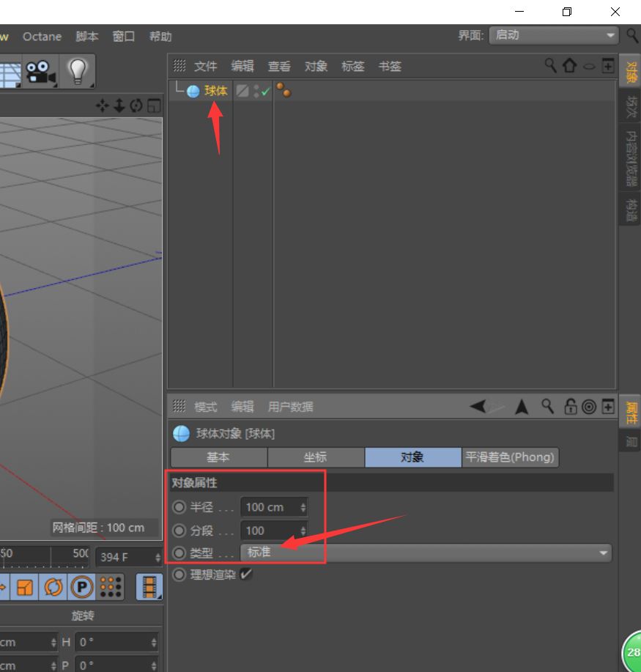Click the viewport move camera icon
Image resolution: width=641 pixels, height=672 pixels.
103,106
